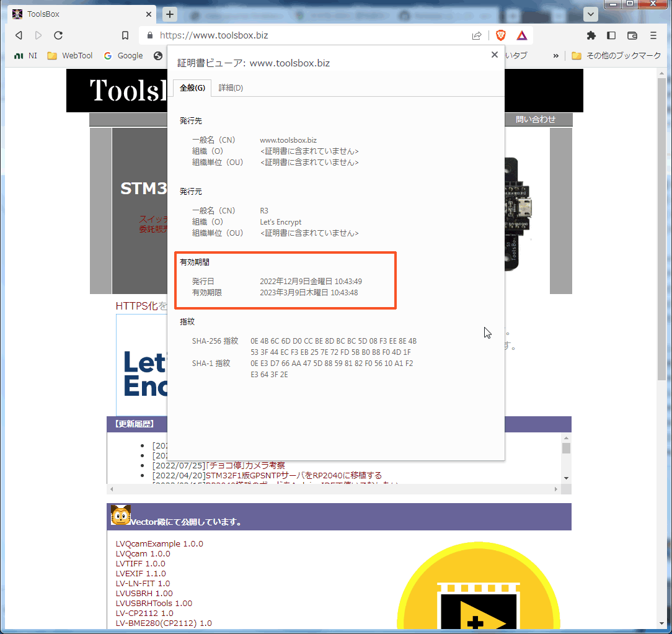Image resolution: width=672 pixels, height=634 pixels.
Task: Select the SHA-256 指紋 label
Action: coord(215,341)
